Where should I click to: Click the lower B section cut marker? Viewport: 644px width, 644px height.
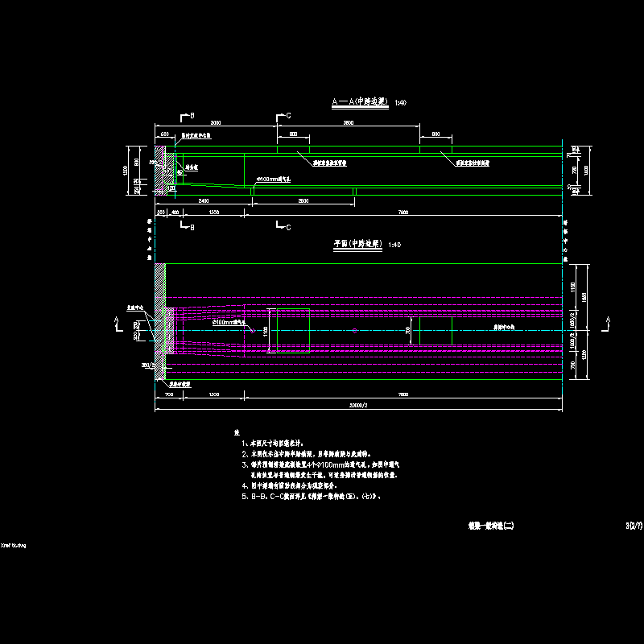pyautogui.click(x=185, y=227)
